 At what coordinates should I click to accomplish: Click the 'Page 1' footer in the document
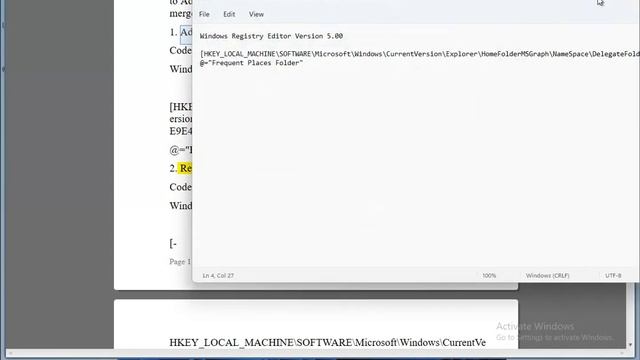pos(180,262)
